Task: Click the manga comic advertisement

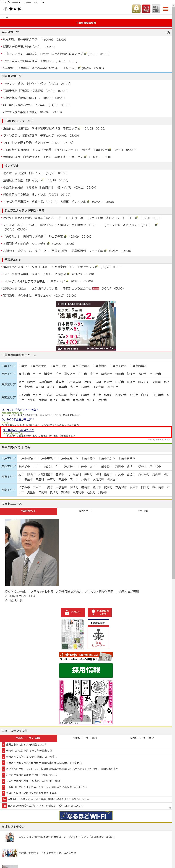Action: point(86,702)
